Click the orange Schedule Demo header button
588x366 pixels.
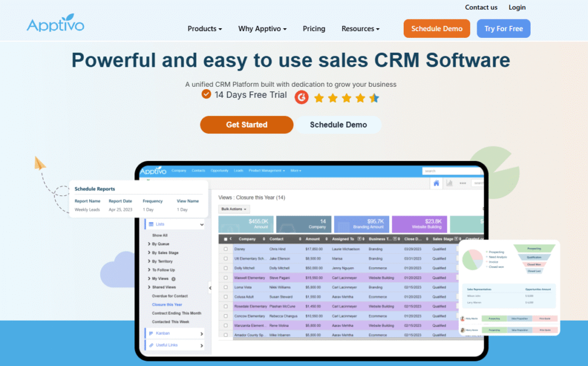point(437,29)
